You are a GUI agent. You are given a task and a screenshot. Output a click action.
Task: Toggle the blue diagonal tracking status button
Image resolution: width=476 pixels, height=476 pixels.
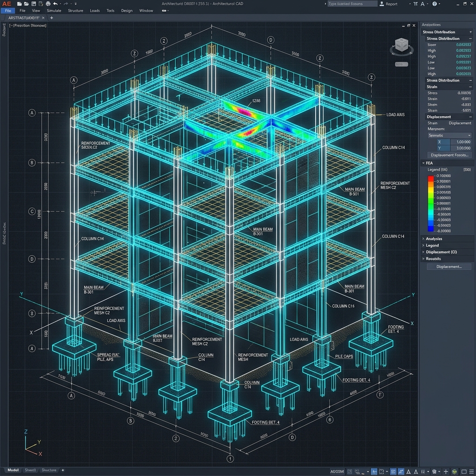(x=401, y=471)
